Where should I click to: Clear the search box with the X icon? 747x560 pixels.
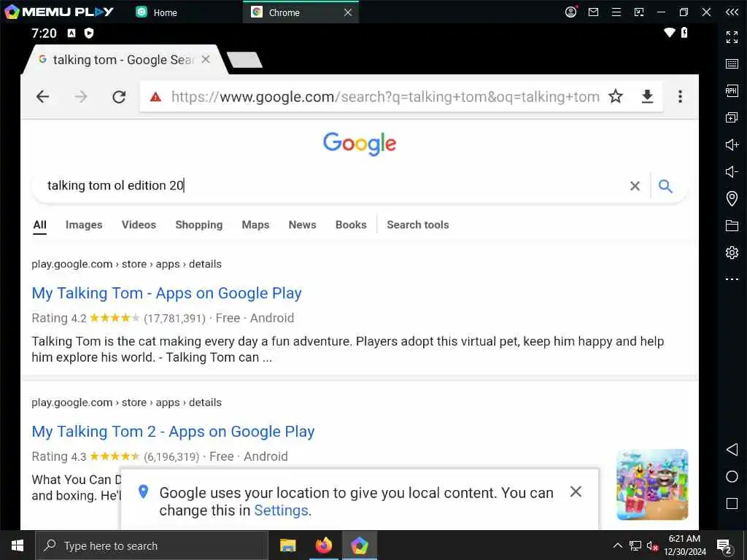635,186
